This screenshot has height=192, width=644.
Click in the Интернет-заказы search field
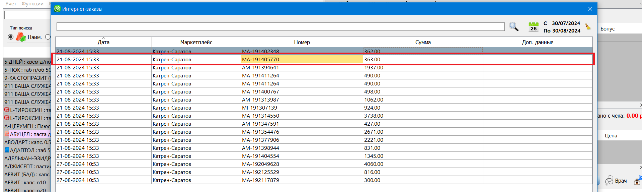pyautogui.click(x=280, y=26)
